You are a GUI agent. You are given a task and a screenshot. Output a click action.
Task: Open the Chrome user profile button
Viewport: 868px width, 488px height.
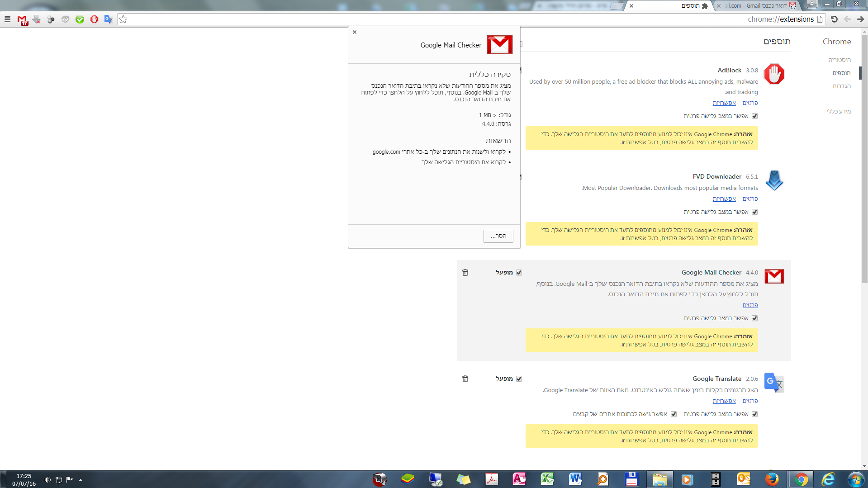(811, 4)
